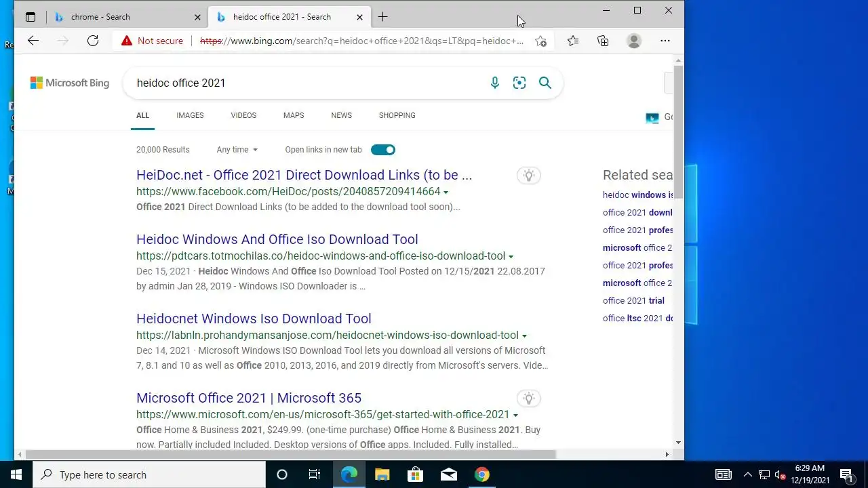Open Microsoft Edge from taskbar

349,474
